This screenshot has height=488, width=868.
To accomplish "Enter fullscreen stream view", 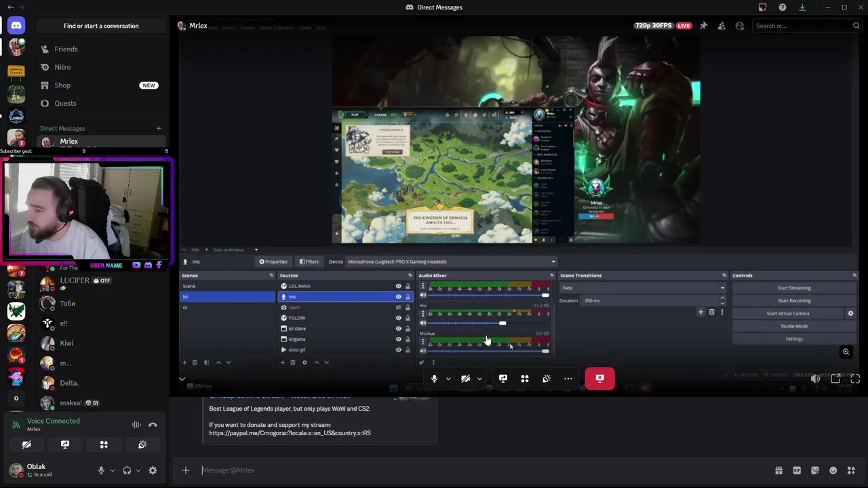I will [855, 379].
